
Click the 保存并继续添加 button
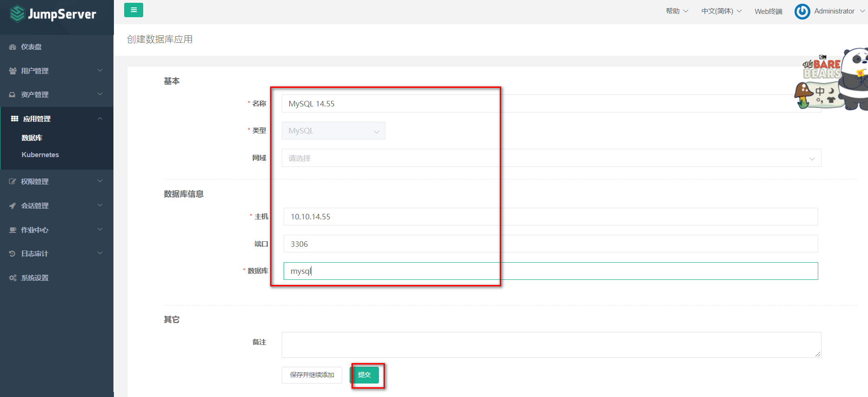click(312, 375)
